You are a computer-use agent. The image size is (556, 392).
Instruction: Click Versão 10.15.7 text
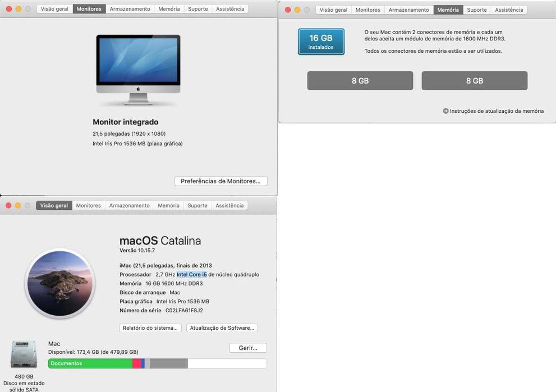coord(137,250)
